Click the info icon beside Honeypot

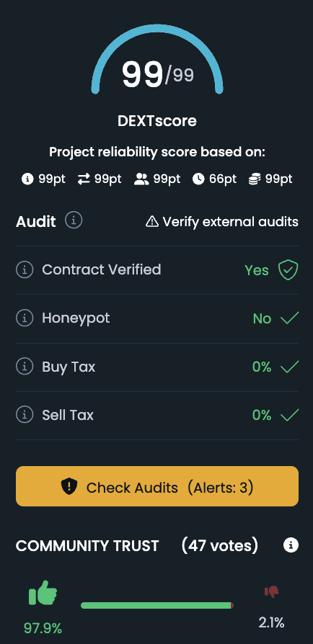click(25, 318)
